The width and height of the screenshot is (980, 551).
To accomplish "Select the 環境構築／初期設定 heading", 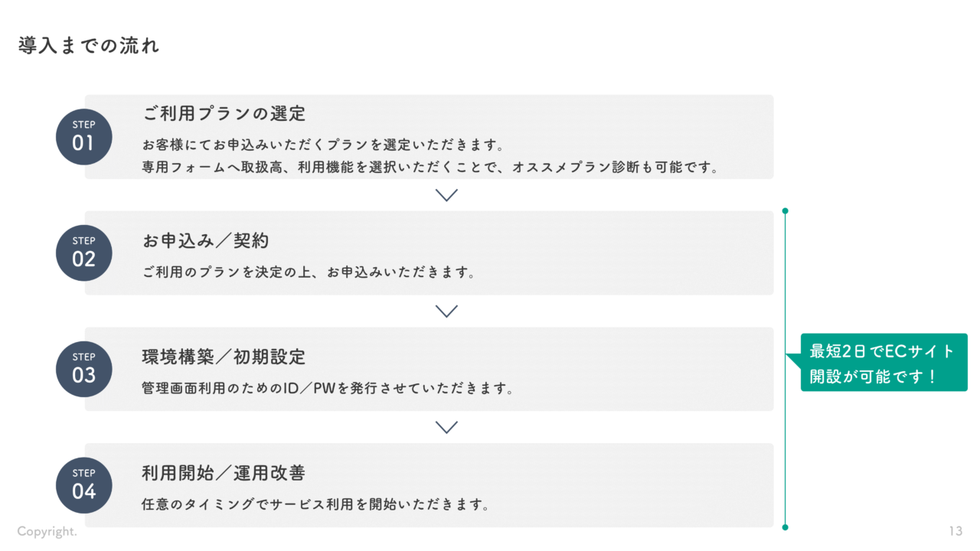I will (x=224, y=357).
